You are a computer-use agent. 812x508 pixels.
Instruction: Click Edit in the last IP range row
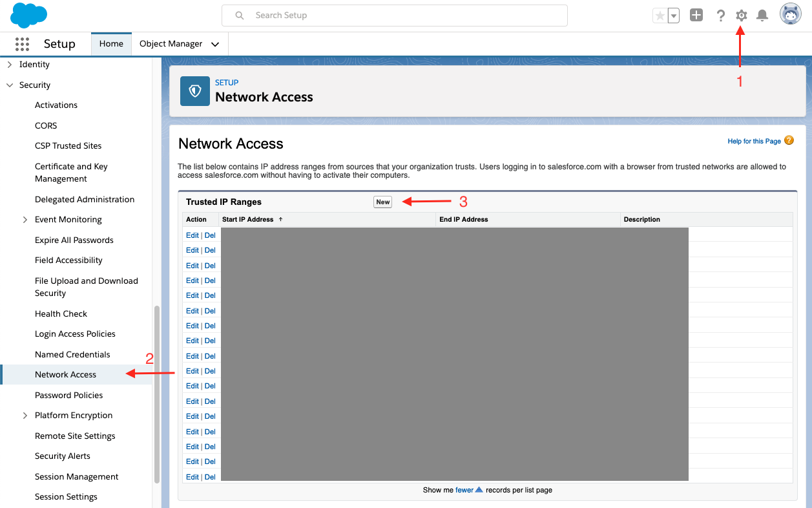click(193, 477)
